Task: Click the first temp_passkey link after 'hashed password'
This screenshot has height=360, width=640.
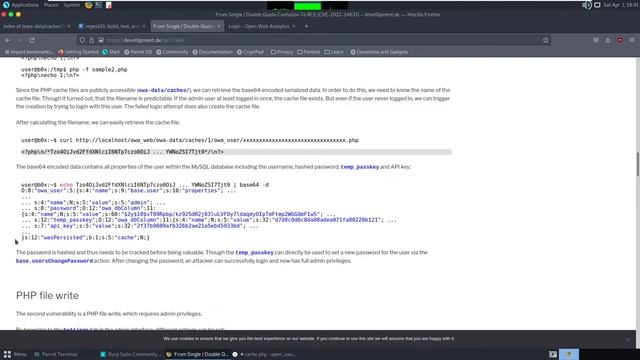Action: click(x=360, y=167)
